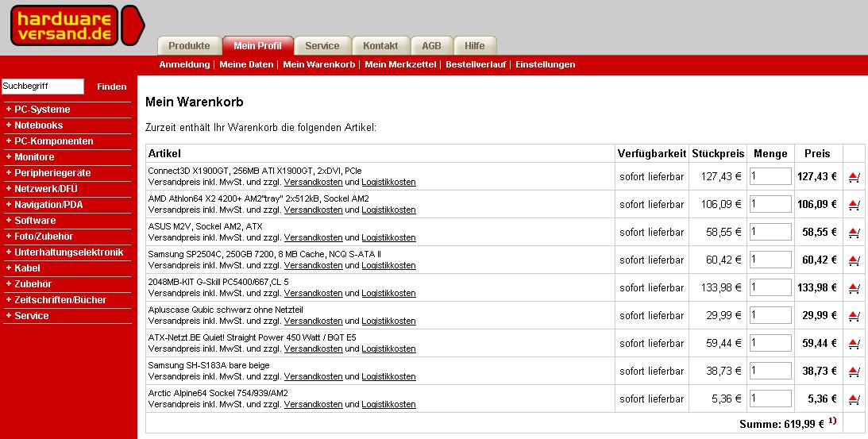
Task: Click quantity field for Connect3D X1900GT
Action: pos(770,176)
